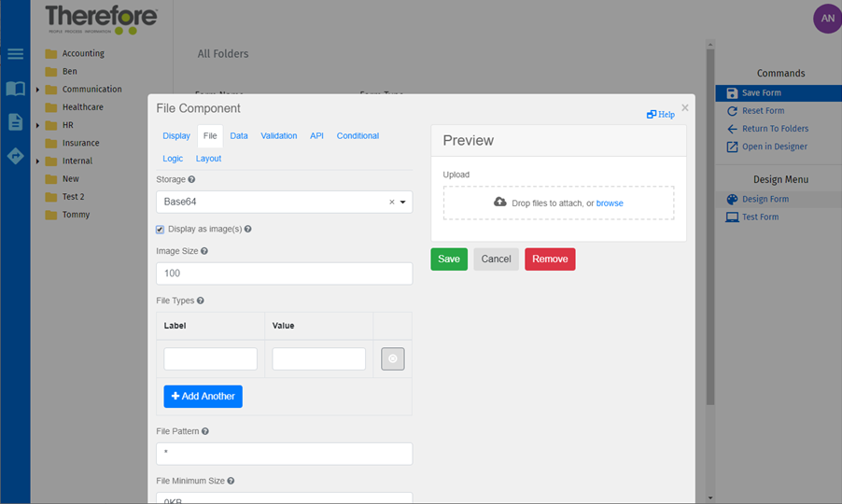The image size is (842, 504).
Task: Open the AN user avatar
Action: 827,19
